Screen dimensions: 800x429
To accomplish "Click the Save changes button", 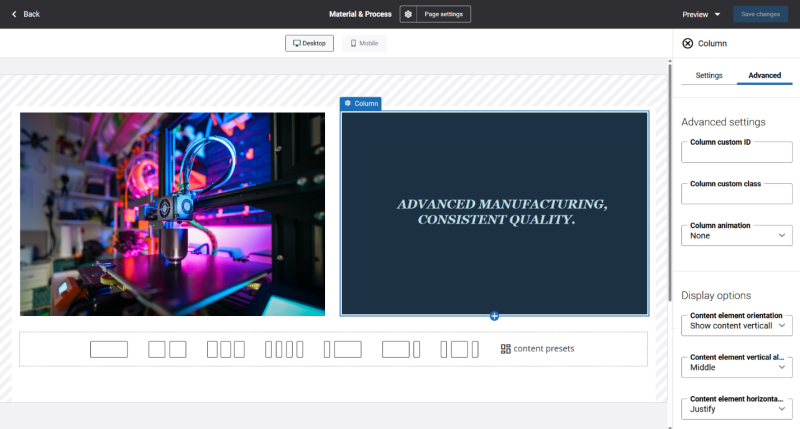I will click(x=760, y=14).
